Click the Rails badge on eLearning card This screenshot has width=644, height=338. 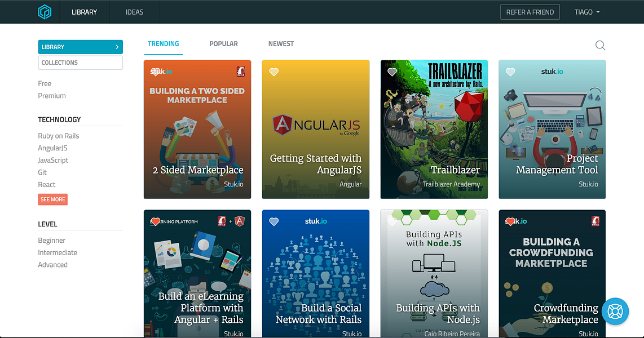click(222, 221)
